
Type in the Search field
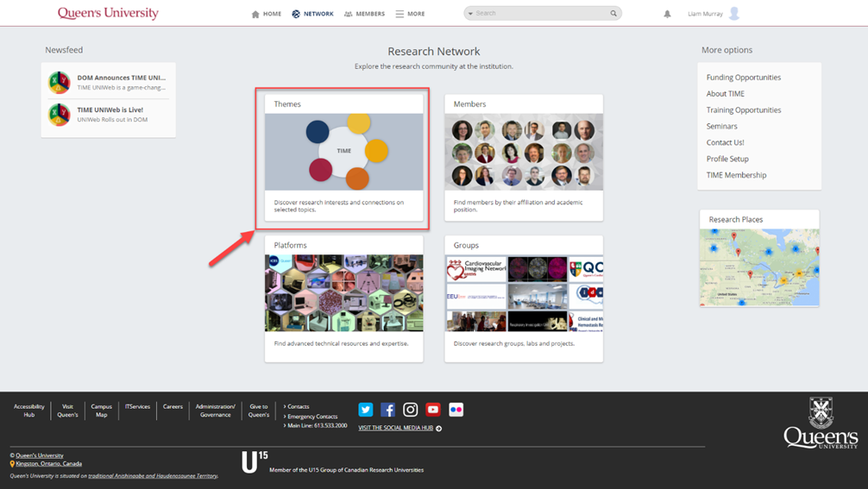click(x=539, y=14)
